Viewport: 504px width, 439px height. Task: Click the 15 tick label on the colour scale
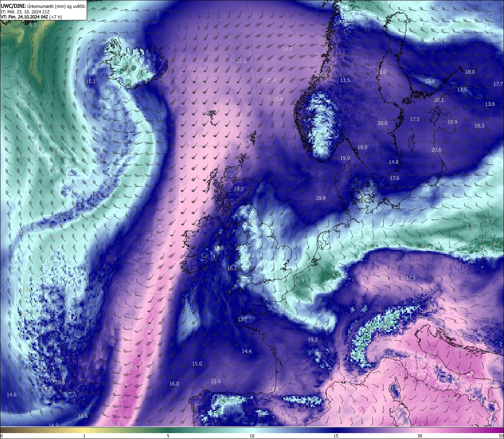coord(336,436)
